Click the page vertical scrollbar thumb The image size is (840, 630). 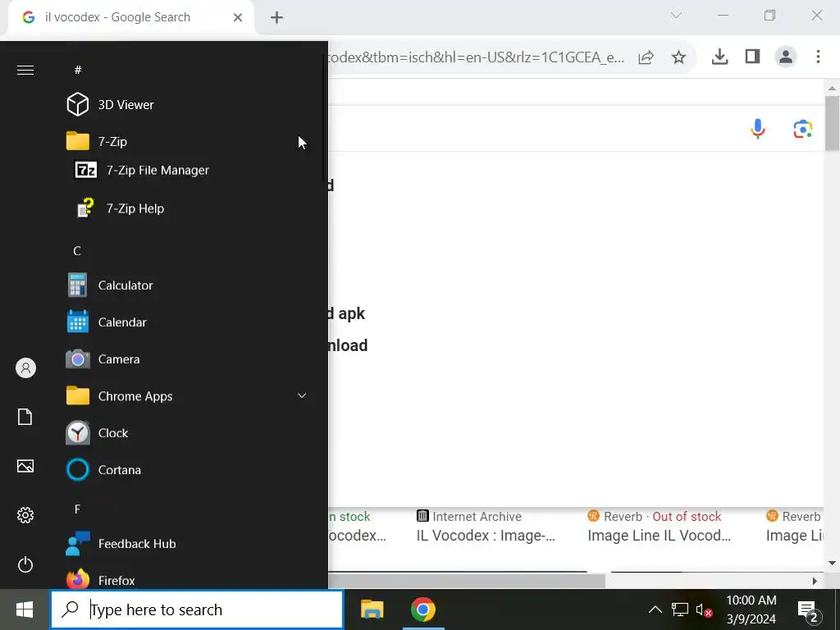pos(832,123)
